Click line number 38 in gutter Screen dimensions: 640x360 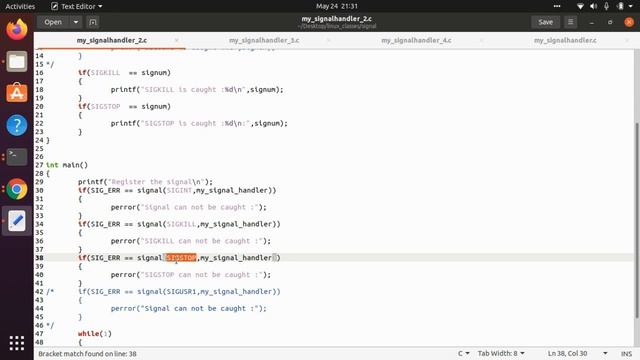pos(39,258)
